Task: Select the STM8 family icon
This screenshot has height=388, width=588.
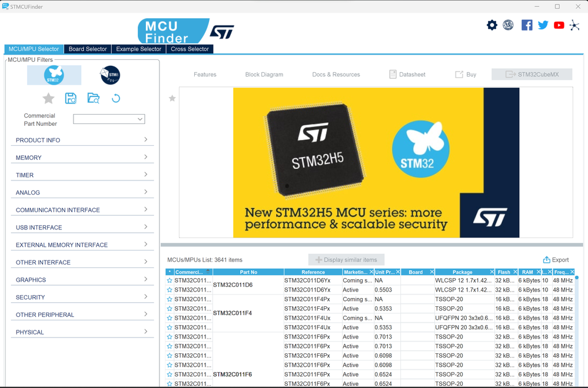Action: click(110, 75)
